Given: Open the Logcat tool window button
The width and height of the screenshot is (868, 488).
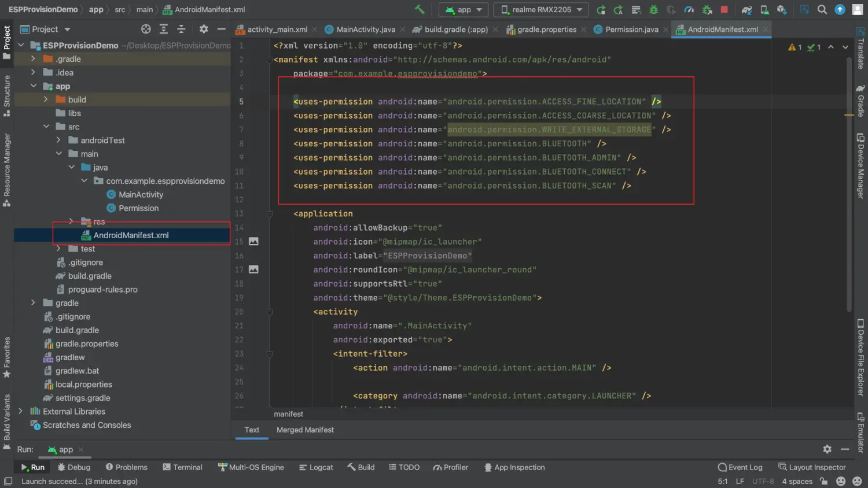Looking at the screenshot, I should [x=316, y=467].
